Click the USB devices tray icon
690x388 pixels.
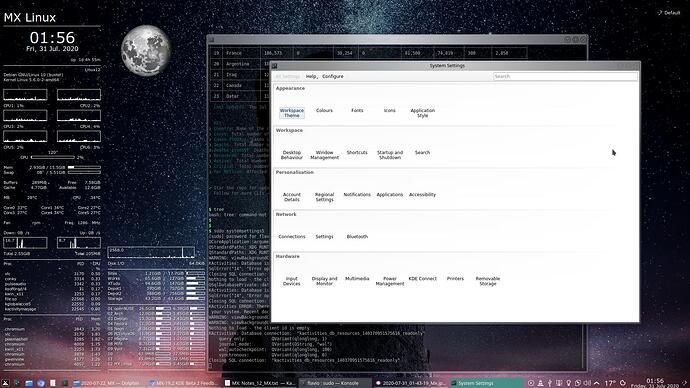pos(550,383)
